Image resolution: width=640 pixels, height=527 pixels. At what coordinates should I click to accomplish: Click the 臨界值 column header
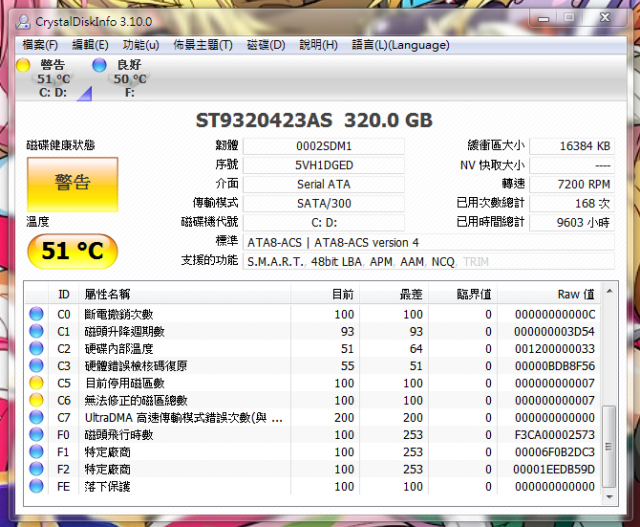(463, 294)
